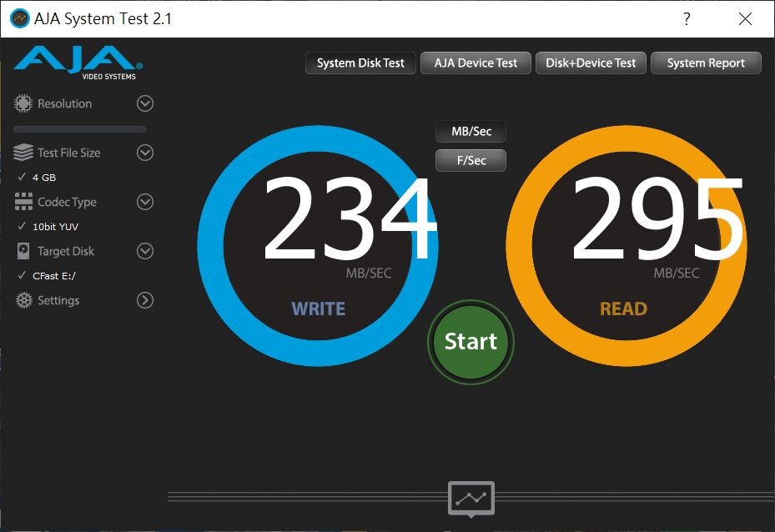Click the Test File Size label
Screen dimensions: 775x532
tap(69, 153)
